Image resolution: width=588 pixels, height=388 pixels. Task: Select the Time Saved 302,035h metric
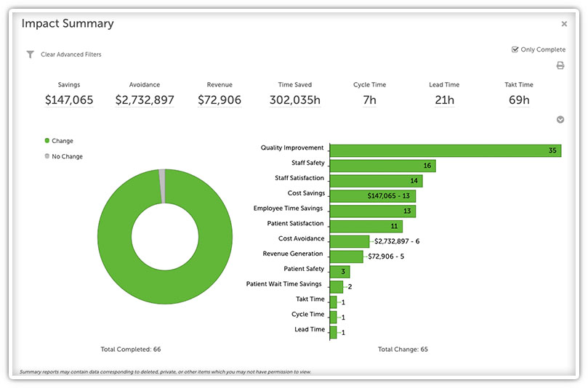tap(294, 100)
